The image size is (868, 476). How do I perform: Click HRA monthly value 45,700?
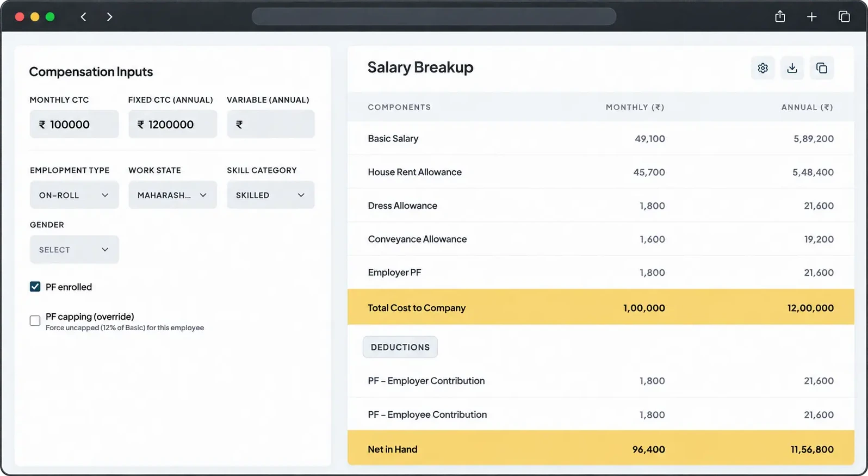point(649,172)
